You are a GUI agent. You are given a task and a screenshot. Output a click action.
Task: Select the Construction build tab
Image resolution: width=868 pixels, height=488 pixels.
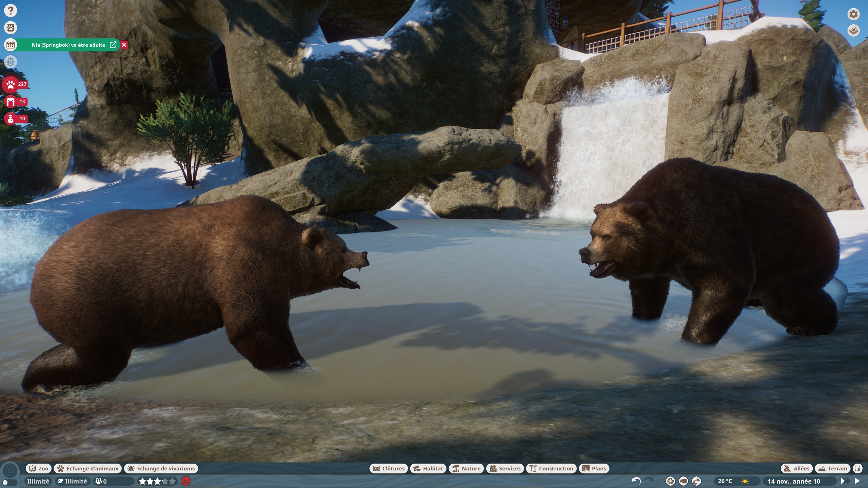[x=551, y=468]
